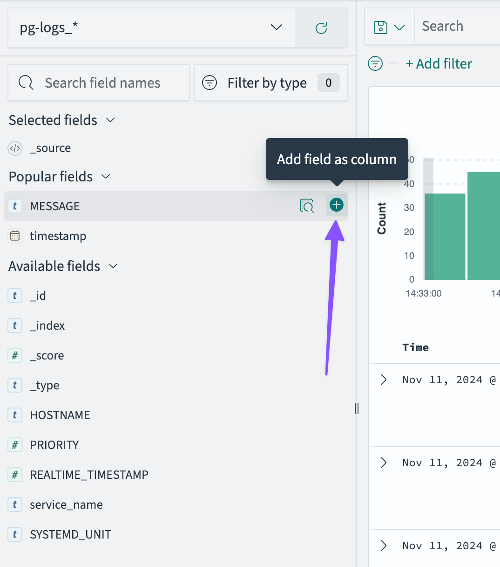Screen dimensions: 500x567
Task: Click the + Add filter link
Action: (x=439, y=64)
